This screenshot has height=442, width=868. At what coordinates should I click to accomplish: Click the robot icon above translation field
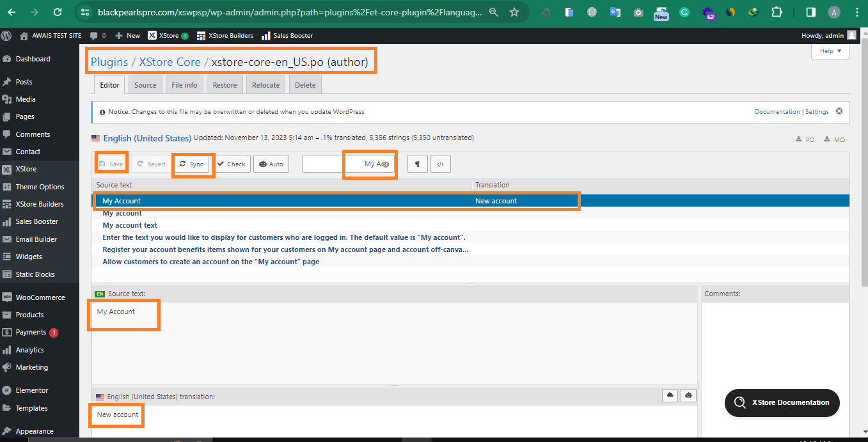click(688, 396)
